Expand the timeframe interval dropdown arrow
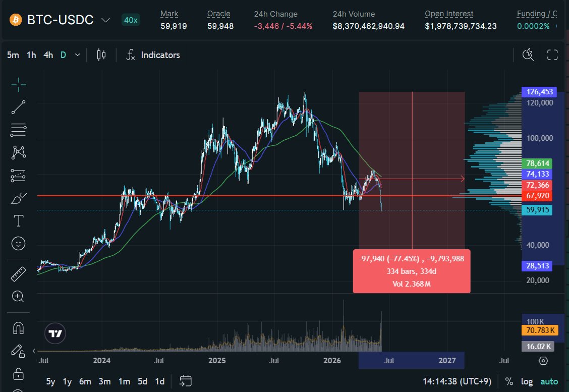Viewport: 569px width, 392px height. (77, 55)
